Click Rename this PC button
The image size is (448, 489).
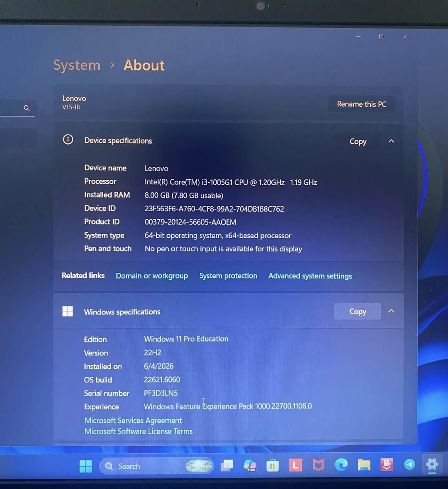point(362,104)
